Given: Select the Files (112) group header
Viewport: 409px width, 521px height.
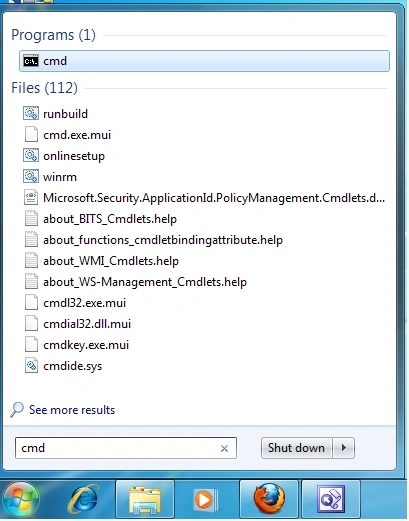Looking at the screenshot, I should pyautogui.click(x=44, y=88).
